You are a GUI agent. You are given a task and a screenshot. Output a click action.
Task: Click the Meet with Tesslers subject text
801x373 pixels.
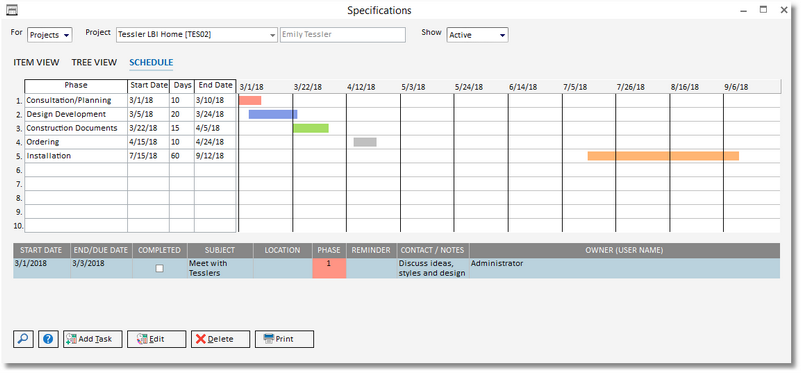point(208,268)
